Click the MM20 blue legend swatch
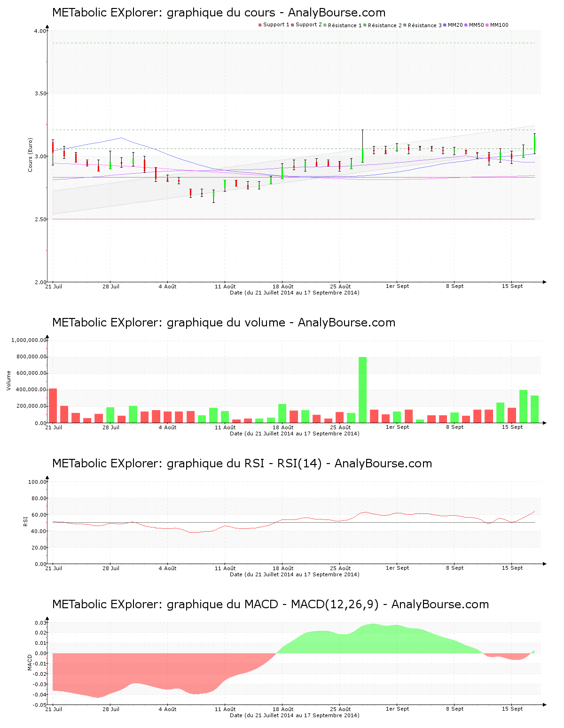564x728 pixels. [x=445, y=25]
